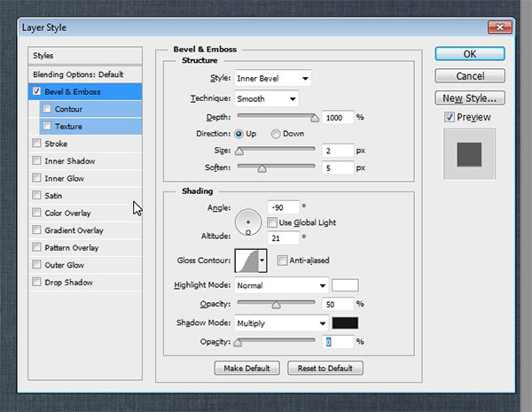Open the Shadow Mode dropdown
The height and width of the screenshot is (412, 532).
click(x=281, y=323)
